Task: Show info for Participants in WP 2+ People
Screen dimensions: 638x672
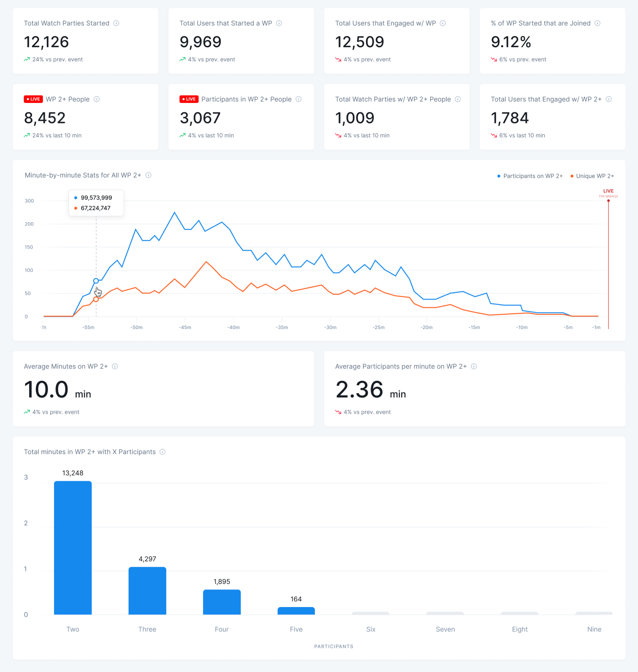Action: (299, 99)
